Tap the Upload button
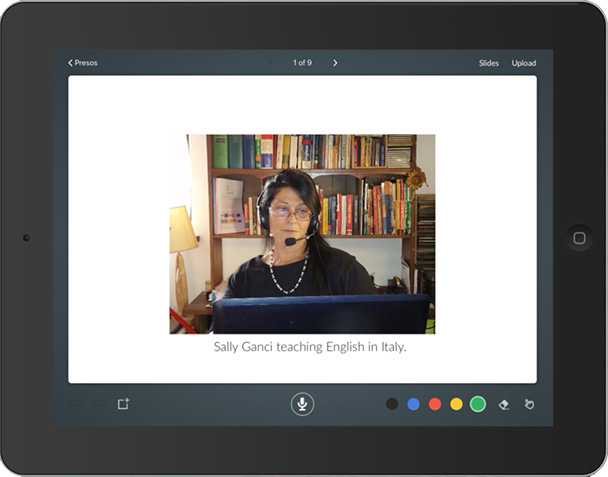 (524, 63)
